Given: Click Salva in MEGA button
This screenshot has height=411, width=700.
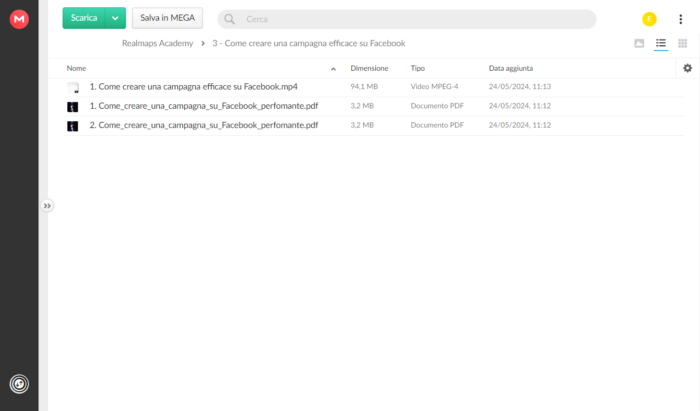Looking at the screenshot, I should pos(167,18).
